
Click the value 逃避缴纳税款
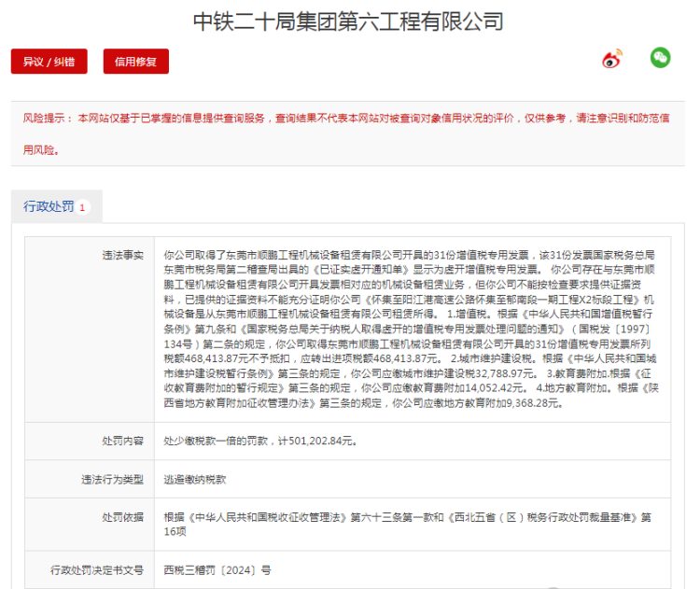pyautogui.click(x=195, y=479)
